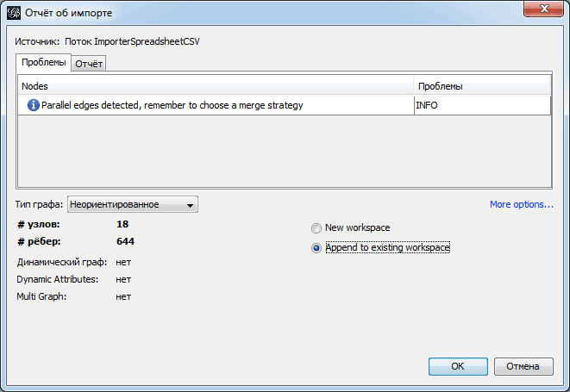Click the blue info icon beside the parallel edges message
This screenshot has width=570, height=392.
tap(34, 105)
